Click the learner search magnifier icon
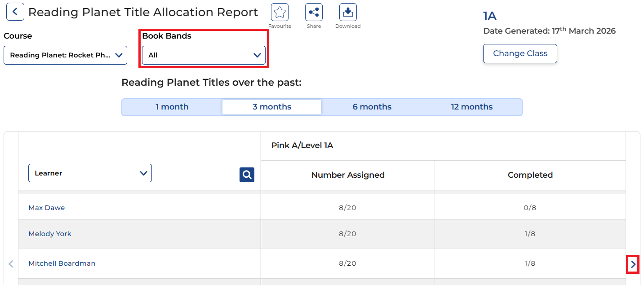Screen dimensions: 644x285 (247, 175)
